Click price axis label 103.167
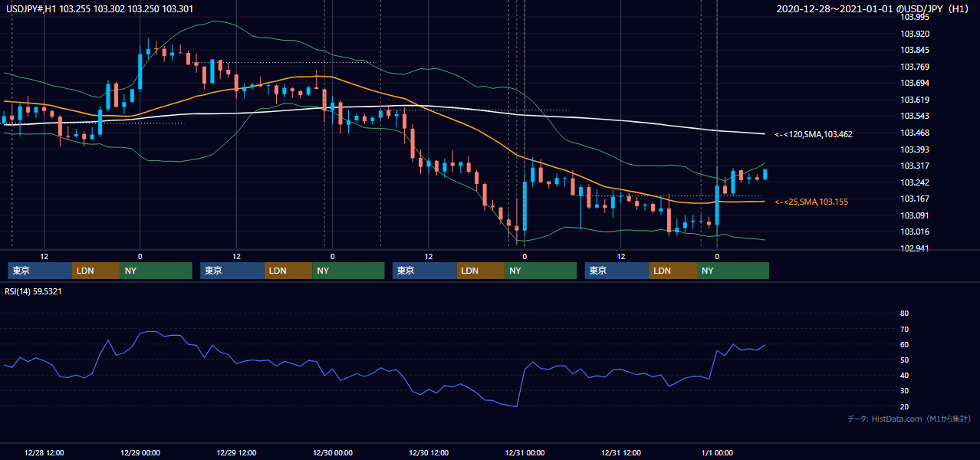 tap(915, 199)
